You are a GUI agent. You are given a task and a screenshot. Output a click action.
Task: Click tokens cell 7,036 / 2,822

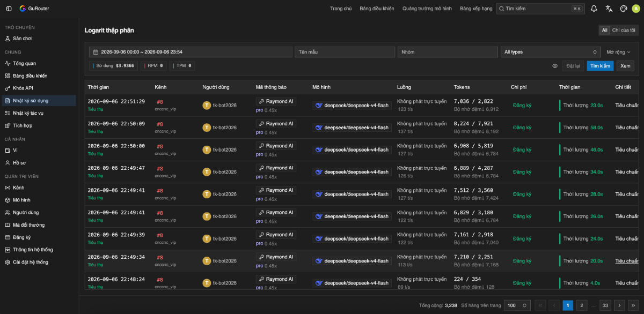click(473, 101)
